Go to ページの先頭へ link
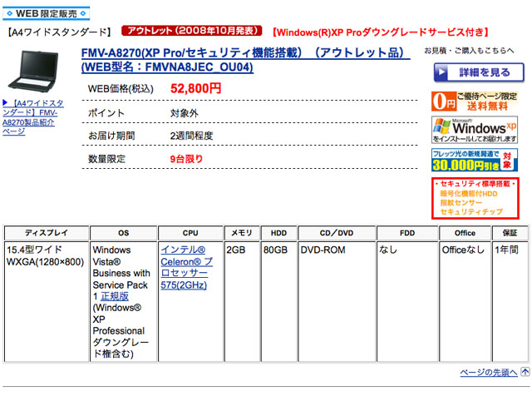532x396 pixels. (x=489, y=373)
